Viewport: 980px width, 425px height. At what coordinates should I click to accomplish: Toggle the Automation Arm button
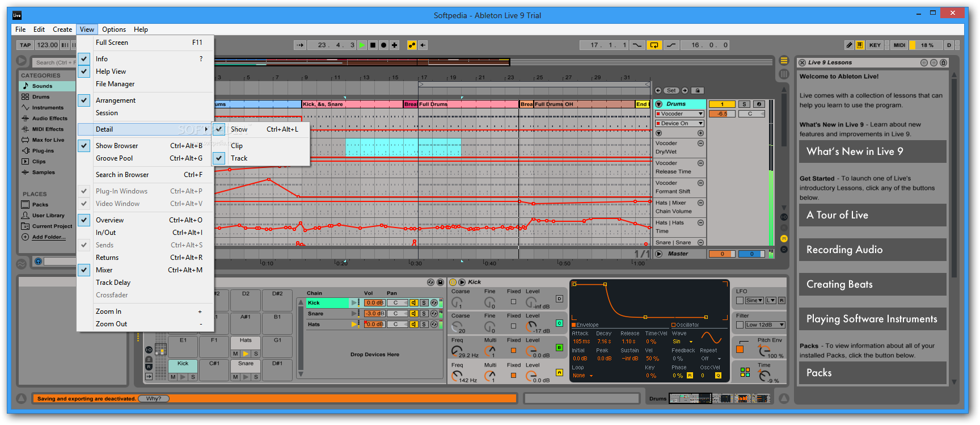[x=412, y=45]
